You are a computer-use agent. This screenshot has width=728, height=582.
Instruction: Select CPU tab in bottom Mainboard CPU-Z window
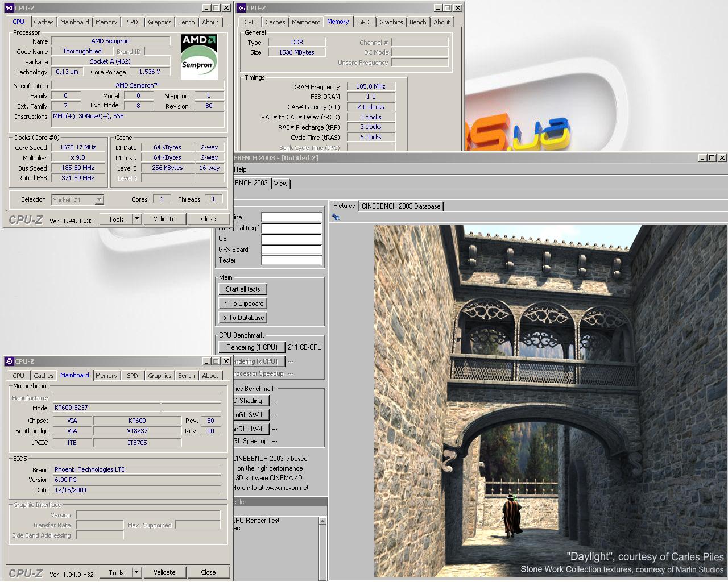tap(19, 376)
